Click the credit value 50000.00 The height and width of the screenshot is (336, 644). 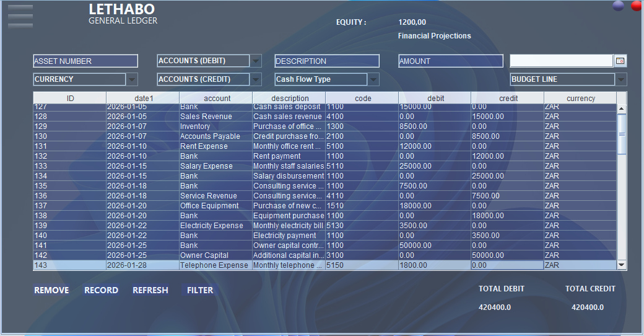click(x=508, y=255)
